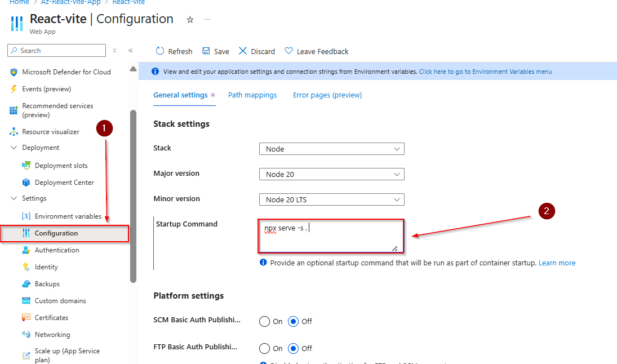The image size is (617, 364).
Task: Click the Microsoft Defender for Cloud shield icon
Action: point(14,72)
